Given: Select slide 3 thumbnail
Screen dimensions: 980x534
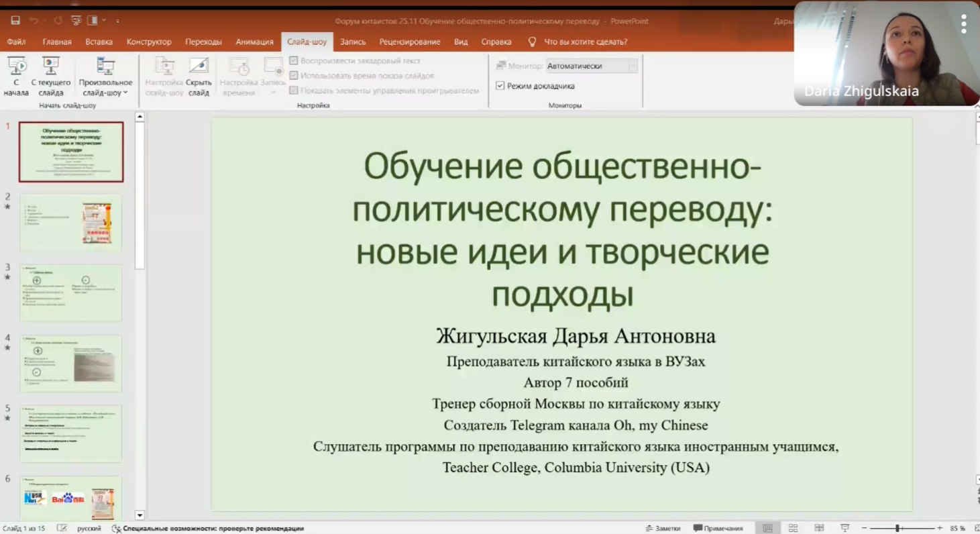Looking at the screenshot, I should point(71,293).
